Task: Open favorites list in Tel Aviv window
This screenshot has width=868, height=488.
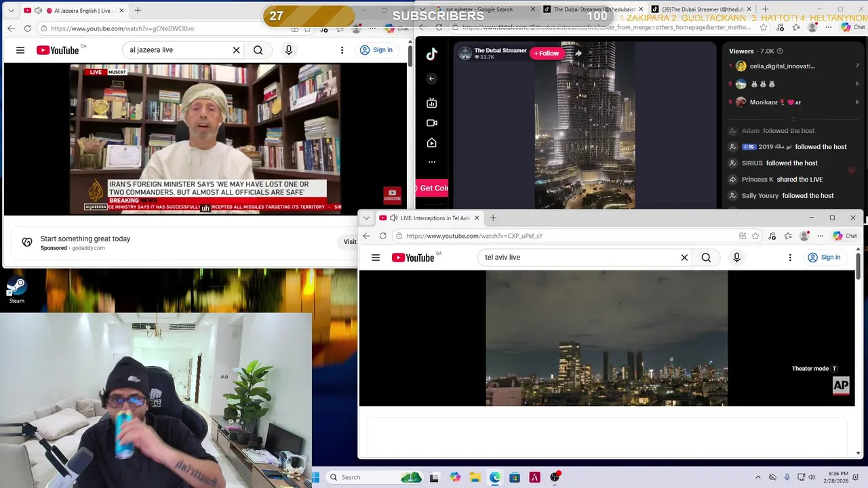Action: pos(787,236)
